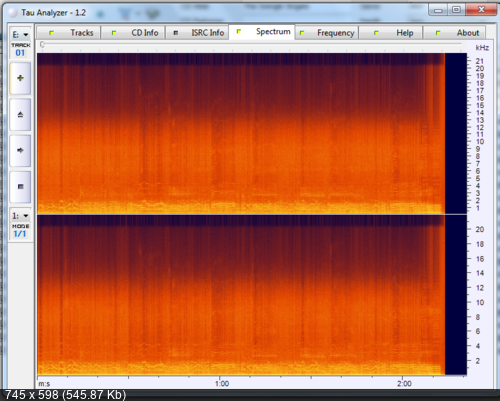Click the stop square button
Screen dimensions: 500x401
click(20, 186)
